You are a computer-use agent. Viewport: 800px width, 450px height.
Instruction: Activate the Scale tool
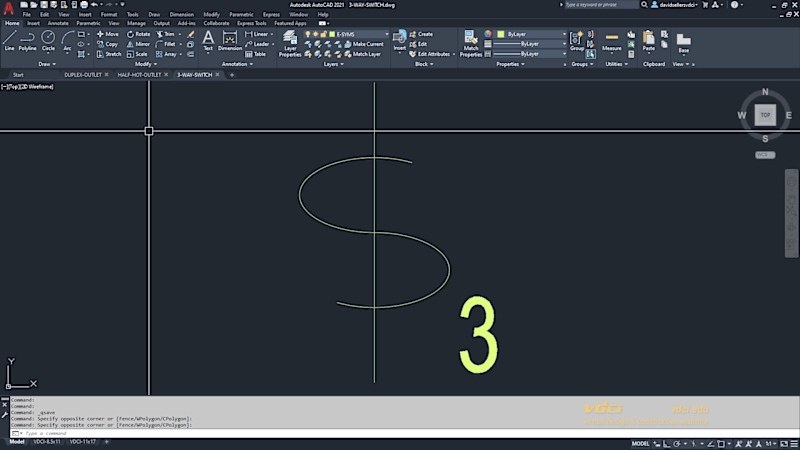coord(137,54)
